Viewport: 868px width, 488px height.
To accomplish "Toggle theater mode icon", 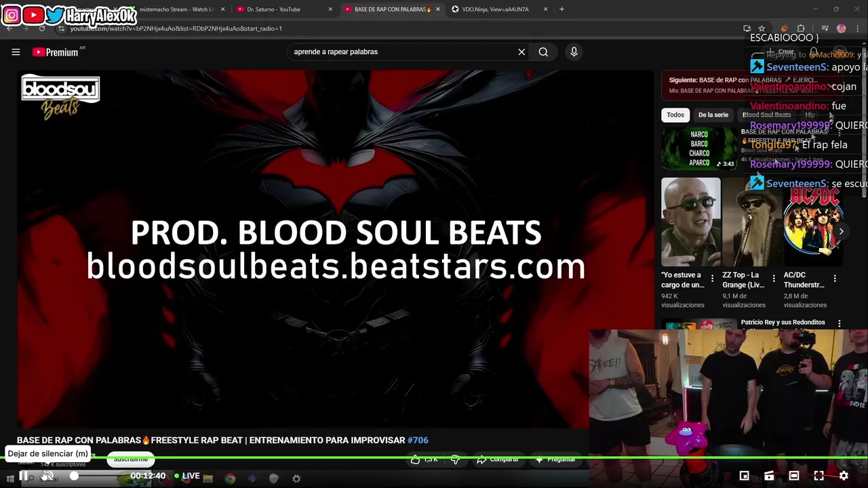I will click(794, 476).
